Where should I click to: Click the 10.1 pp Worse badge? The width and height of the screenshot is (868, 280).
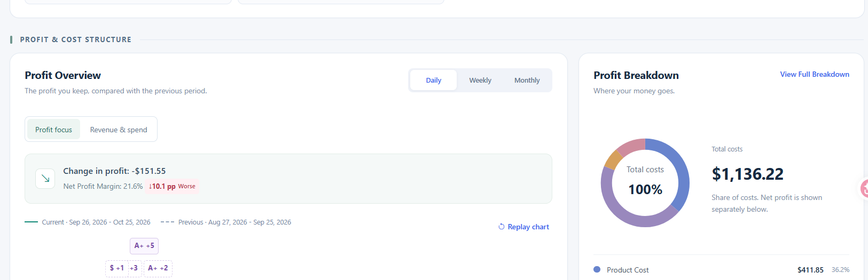click(x=172, y=186)
